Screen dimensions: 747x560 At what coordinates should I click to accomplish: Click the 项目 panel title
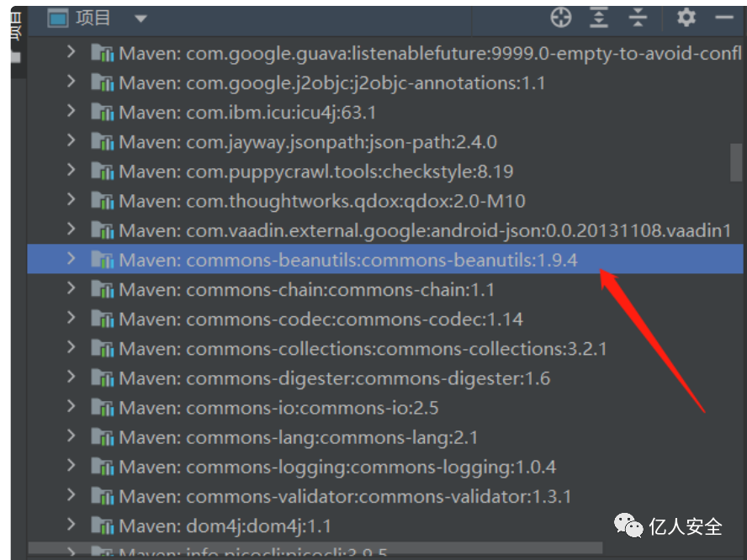pyautogui.click(x=93, y=18)
